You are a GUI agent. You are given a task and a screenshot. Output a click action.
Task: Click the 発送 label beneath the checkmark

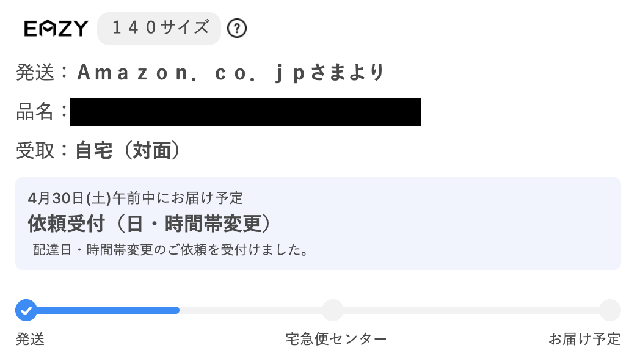click(30, 340)
